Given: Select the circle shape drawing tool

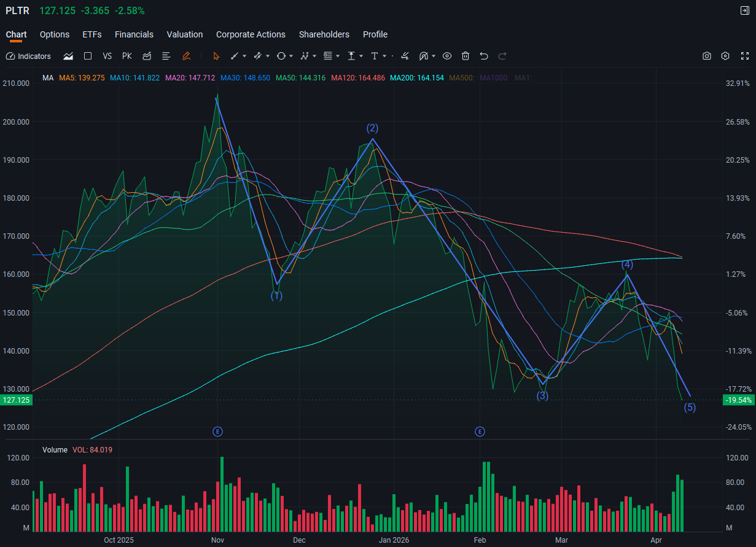Looking at the screenshot, I should (281, 56).
